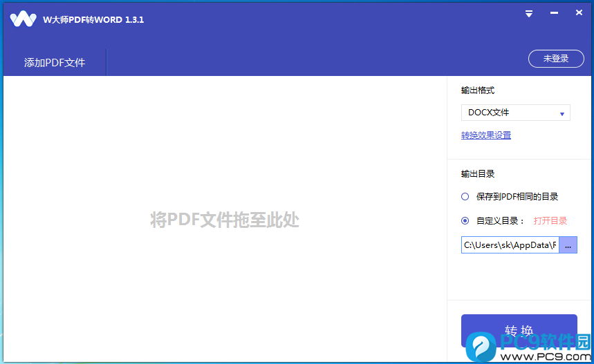
Task: Select 自定义目录 radio option
Action: 465,220
